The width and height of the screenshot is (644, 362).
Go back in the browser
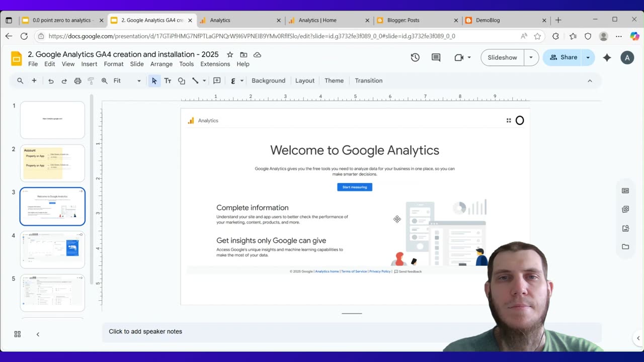[x=9, y=36]
